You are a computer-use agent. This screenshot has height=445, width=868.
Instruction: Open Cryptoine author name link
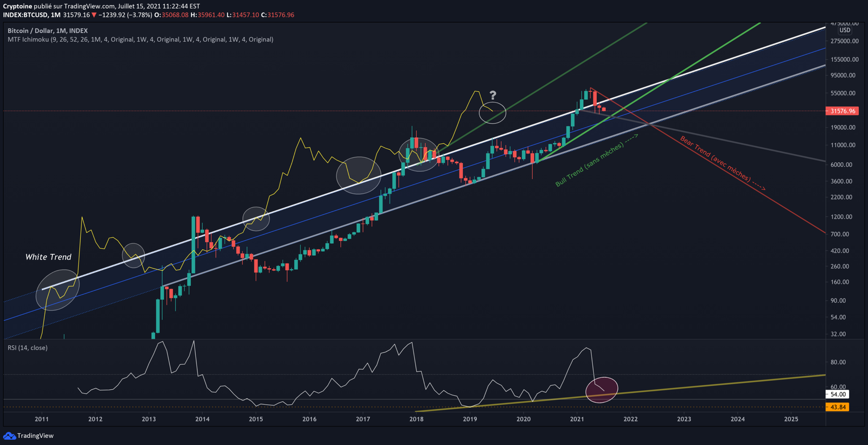pos(17,7)
